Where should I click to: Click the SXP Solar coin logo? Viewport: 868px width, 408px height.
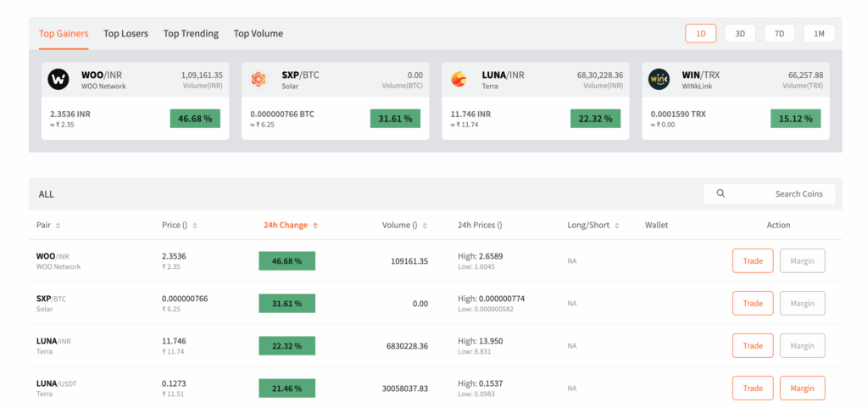point(259,80)
